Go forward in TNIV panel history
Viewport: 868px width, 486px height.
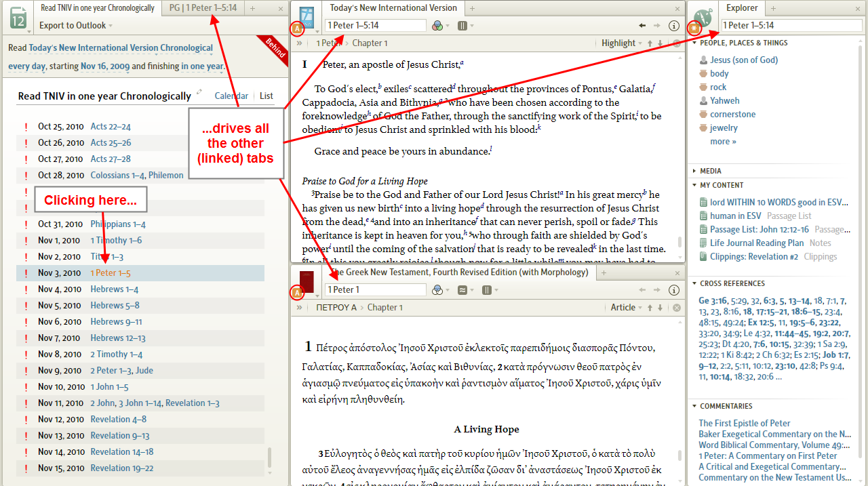(656, 26)
